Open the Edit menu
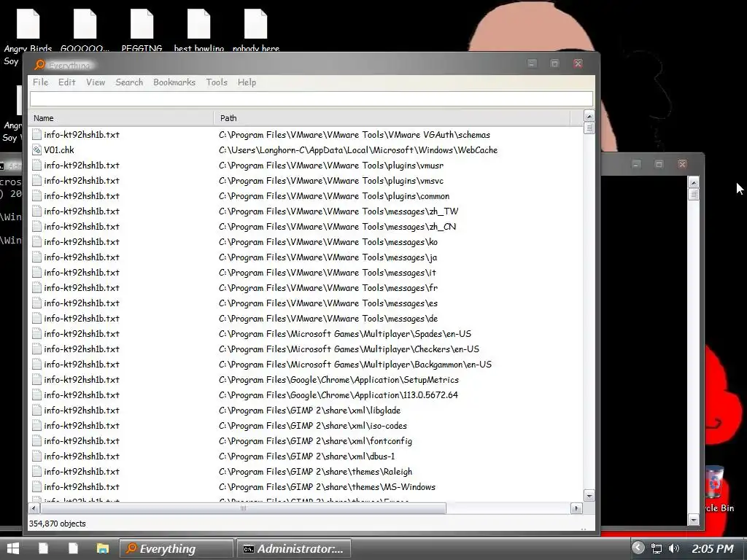This screenshot has width=747, height=560. point(66,82)
